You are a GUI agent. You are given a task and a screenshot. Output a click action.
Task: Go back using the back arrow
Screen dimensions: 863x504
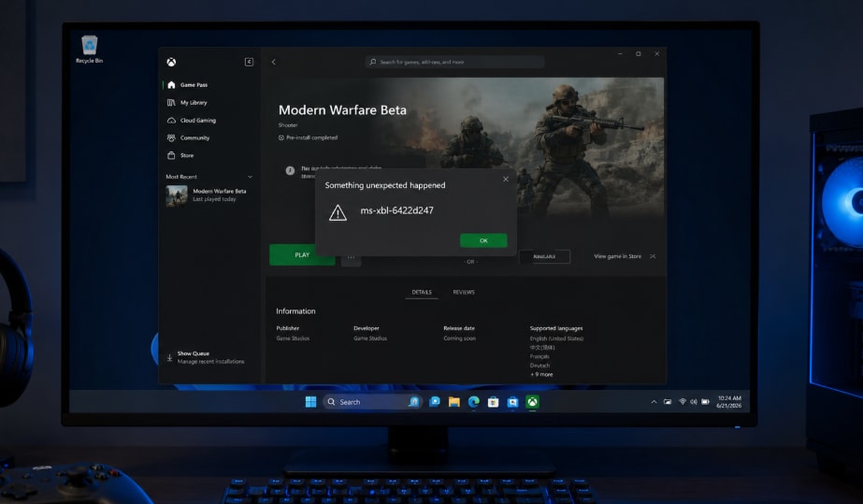click(x=274, y=62)
